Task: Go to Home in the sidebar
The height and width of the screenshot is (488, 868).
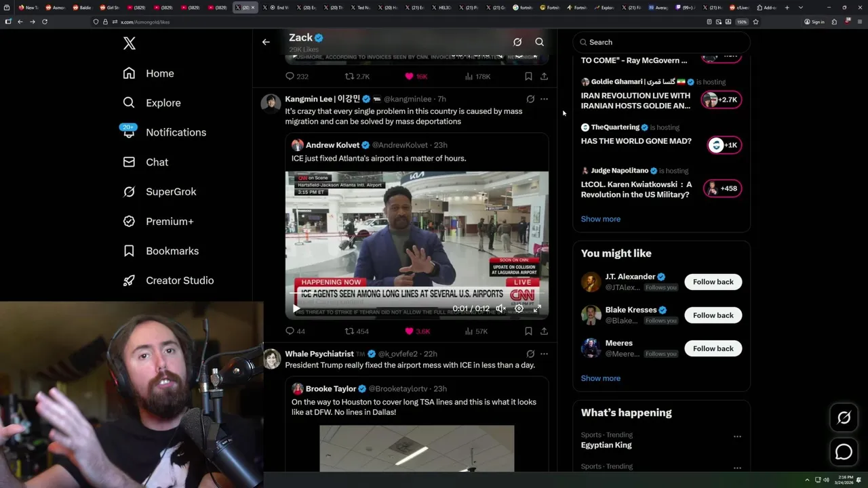Action: [149, 73]
